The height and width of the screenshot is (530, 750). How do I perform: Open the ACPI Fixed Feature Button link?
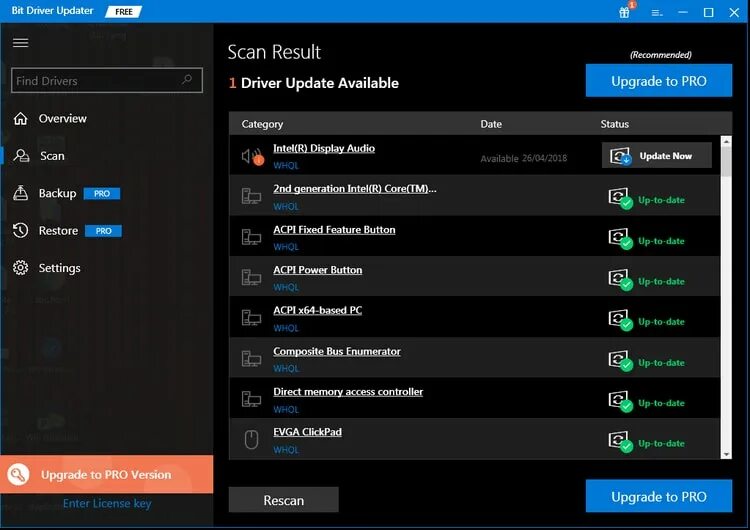[x=334, y=230]
